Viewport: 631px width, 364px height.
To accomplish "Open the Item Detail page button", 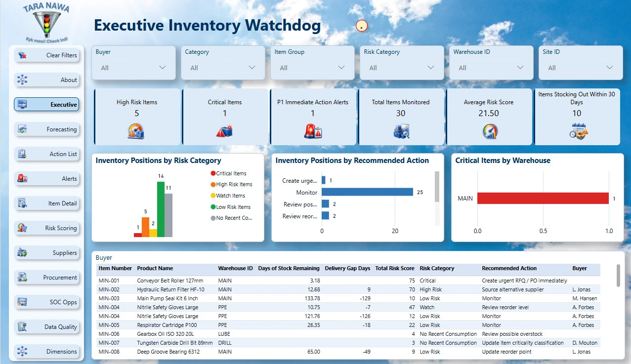I will click(46, 203).
